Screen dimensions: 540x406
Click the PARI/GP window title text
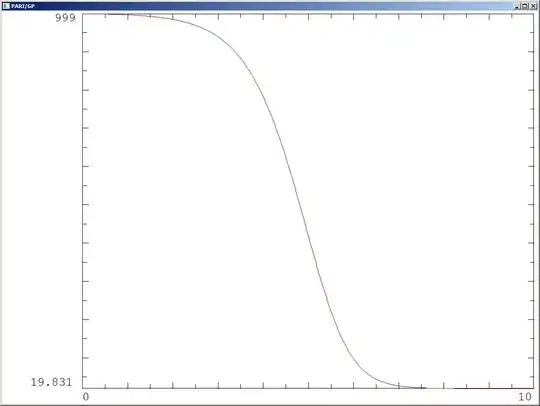point(23,6)
